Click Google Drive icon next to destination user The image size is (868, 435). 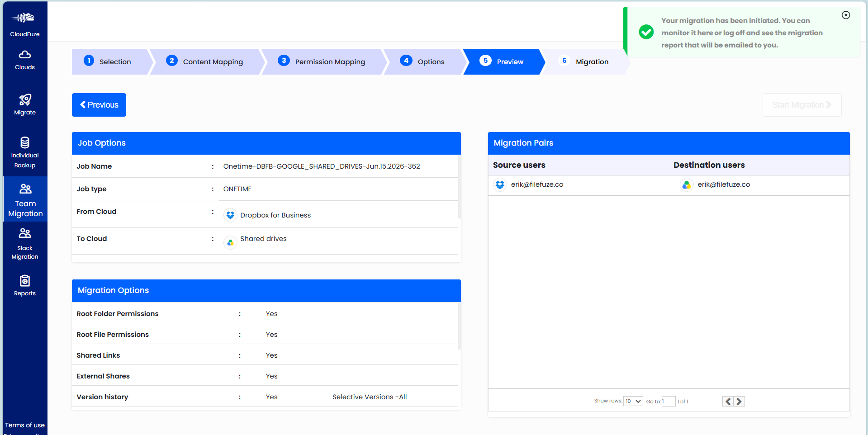[686, 184]
